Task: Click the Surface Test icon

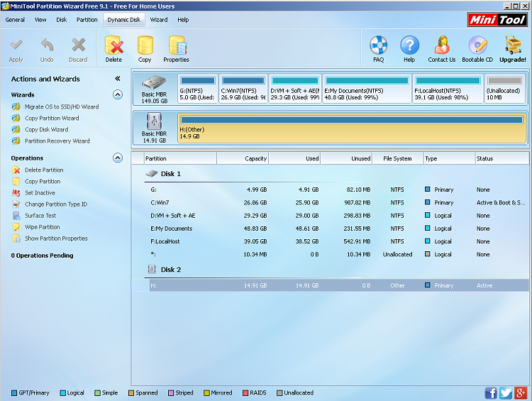Action: (x=16, y=216)
